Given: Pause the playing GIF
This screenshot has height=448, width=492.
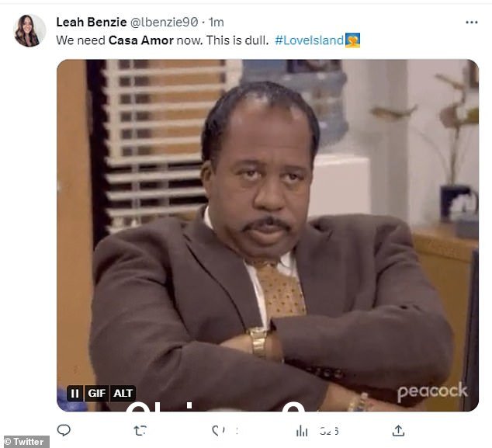Looking at the screenshot, I should coord(75,393).
